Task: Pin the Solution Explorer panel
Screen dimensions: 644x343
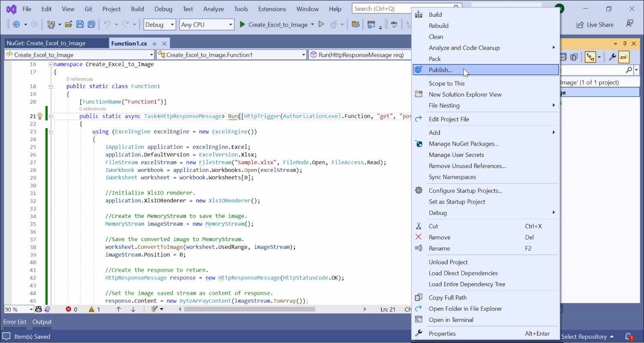Action: (x=625, y=43)
